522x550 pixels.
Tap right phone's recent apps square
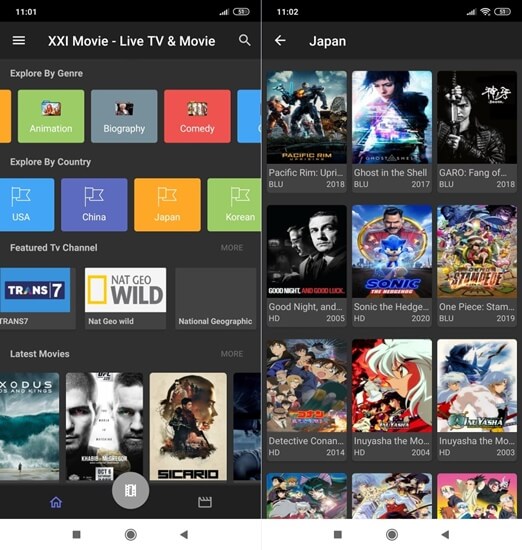pyautogui.click(x=337, y=535)
